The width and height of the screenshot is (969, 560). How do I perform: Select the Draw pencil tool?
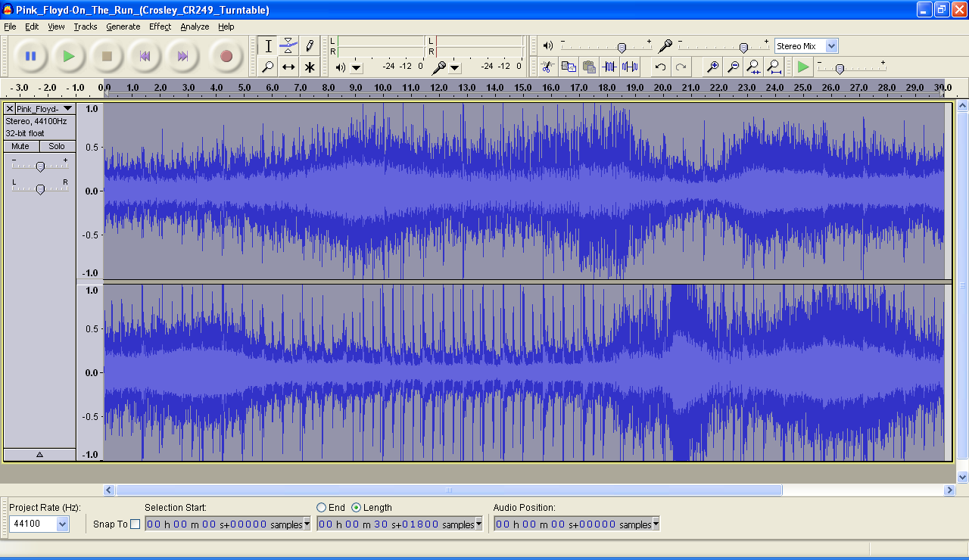310,45
